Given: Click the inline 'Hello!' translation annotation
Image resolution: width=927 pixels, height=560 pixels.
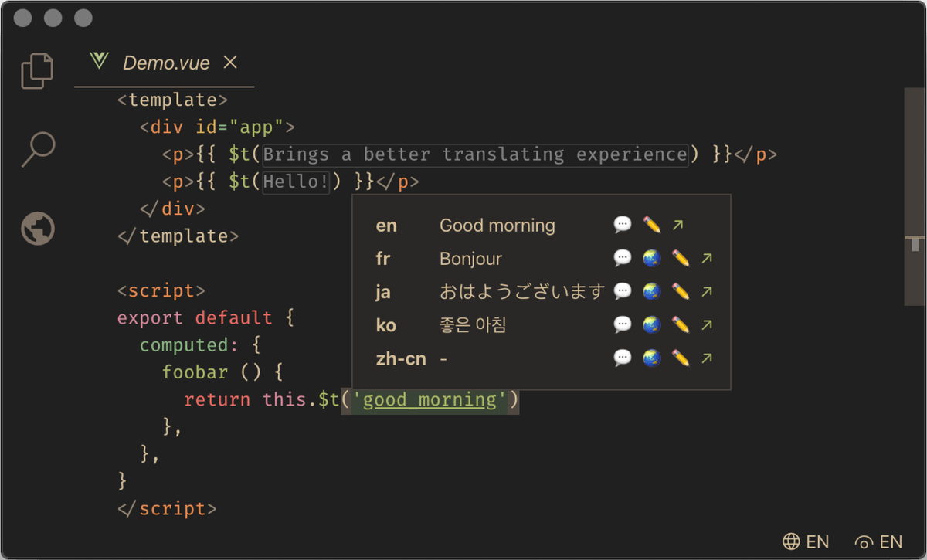Looking at the screenshot, I should pos(297,182).
